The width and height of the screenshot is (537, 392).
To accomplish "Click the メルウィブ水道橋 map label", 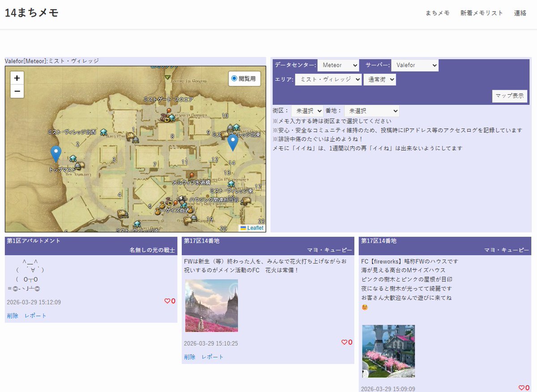I will 191,182.
